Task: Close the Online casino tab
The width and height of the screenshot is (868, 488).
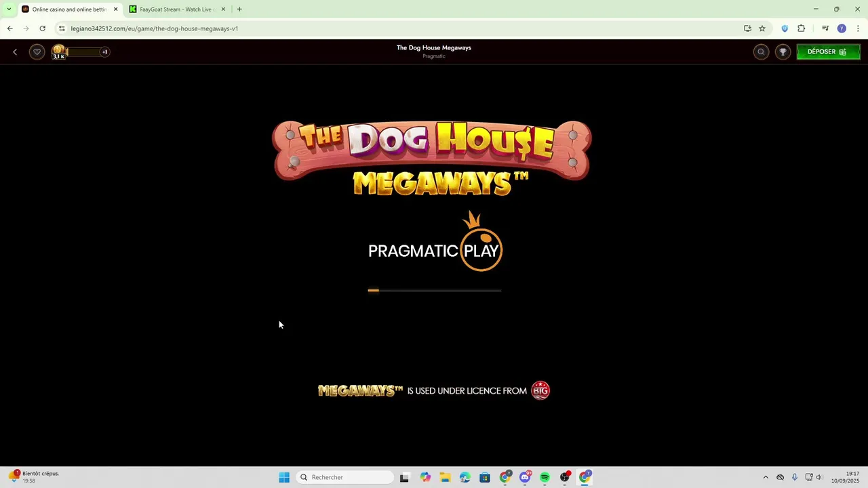Action: pyautogui.click(x=115, y=9)
